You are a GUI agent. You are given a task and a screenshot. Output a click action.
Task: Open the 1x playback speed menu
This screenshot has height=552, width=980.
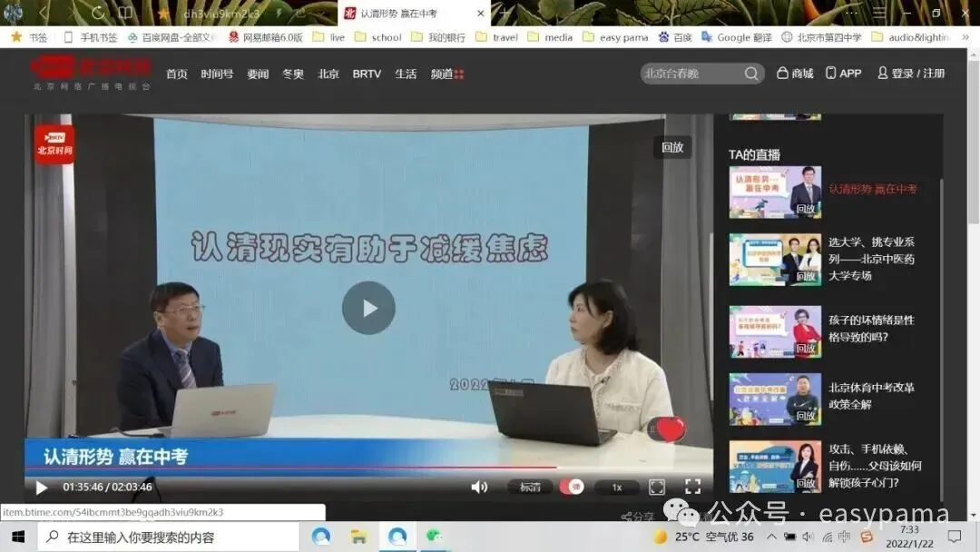[x=617, y=488]
